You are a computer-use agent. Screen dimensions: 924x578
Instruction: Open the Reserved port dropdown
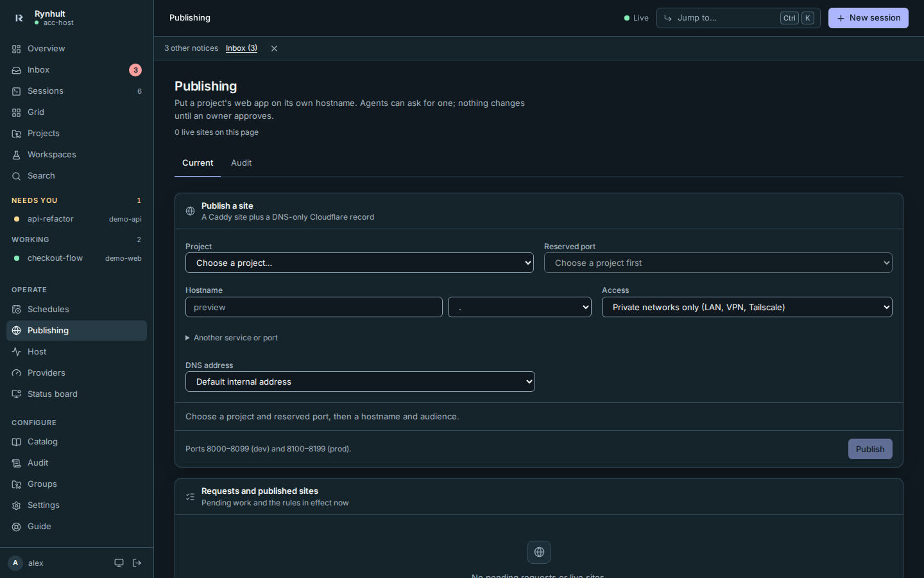[x=718, y=263]
